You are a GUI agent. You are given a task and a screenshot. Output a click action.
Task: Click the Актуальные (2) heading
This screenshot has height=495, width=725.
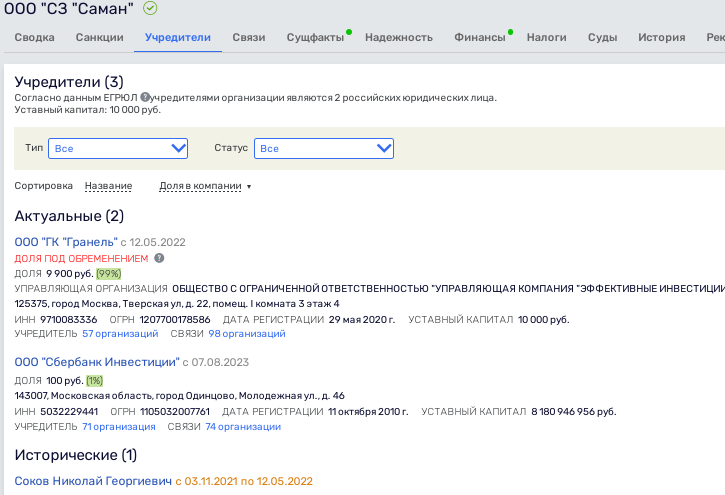click(x=69, y=216)
